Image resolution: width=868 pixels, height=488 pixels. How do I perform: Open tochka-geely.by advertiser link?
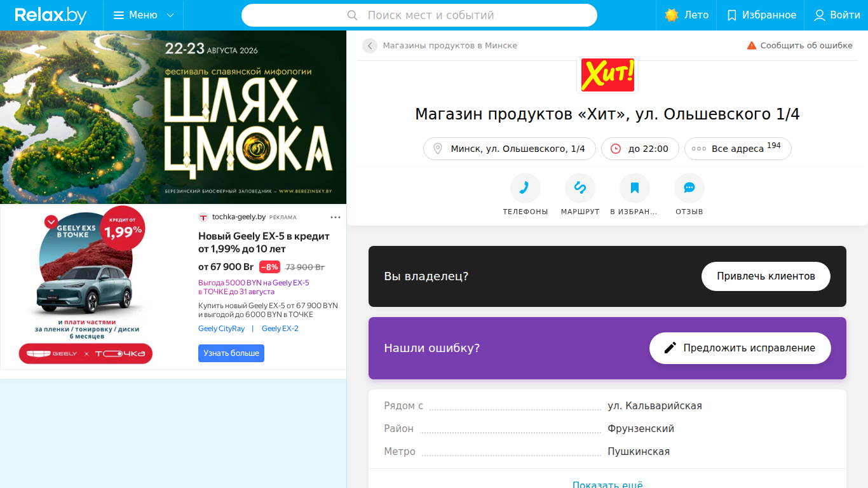click(239, 217)
